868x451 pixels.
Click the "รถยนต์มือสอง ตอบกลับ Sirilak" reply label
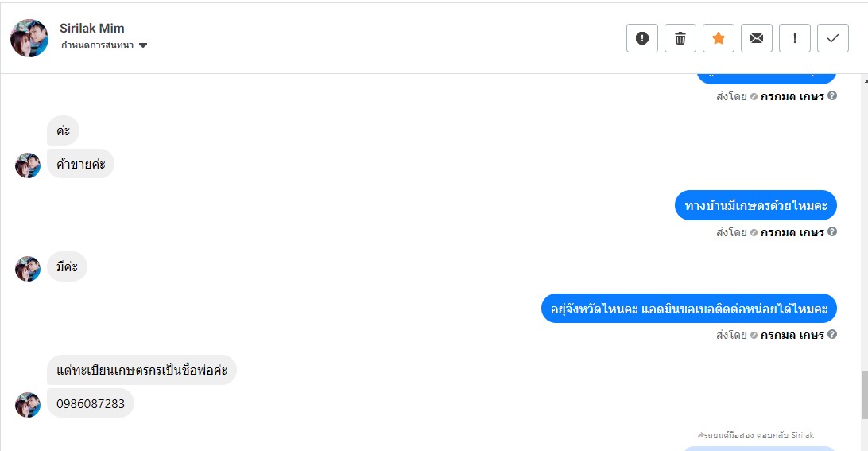coord(756,435)
